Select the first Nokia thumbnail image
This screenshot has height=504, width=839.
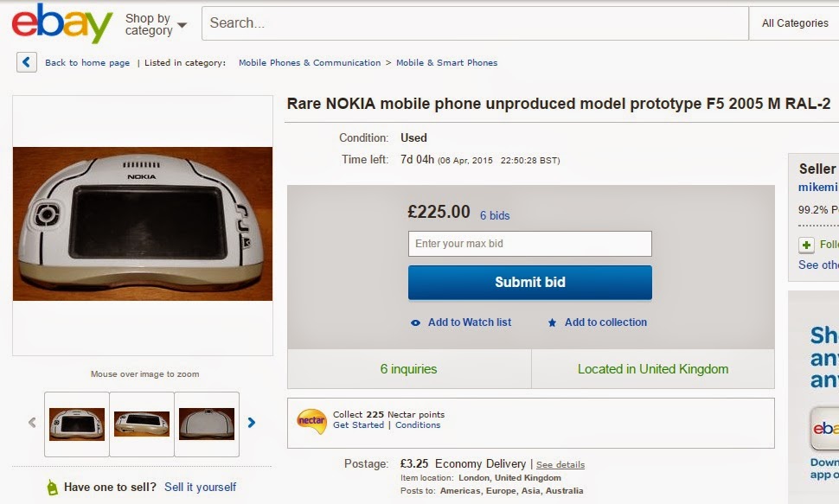coord(77,424)
